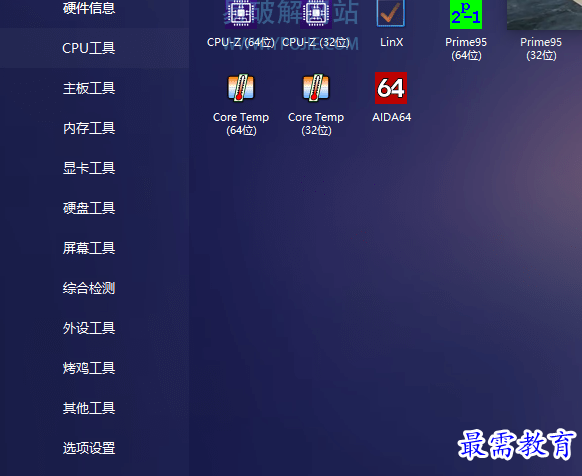
Task: Open the AIDA64 red icon
Action: (391, 88)
